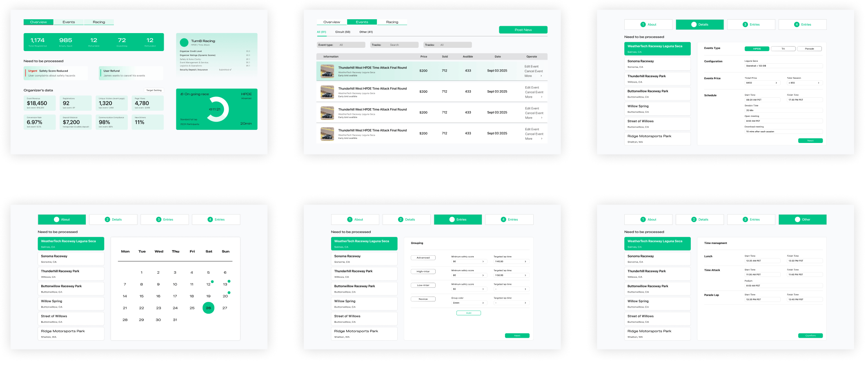This screenshot has width=868, height=366.
Task: Click the timer icon beside 11:21
Action: tap(210, 109)
